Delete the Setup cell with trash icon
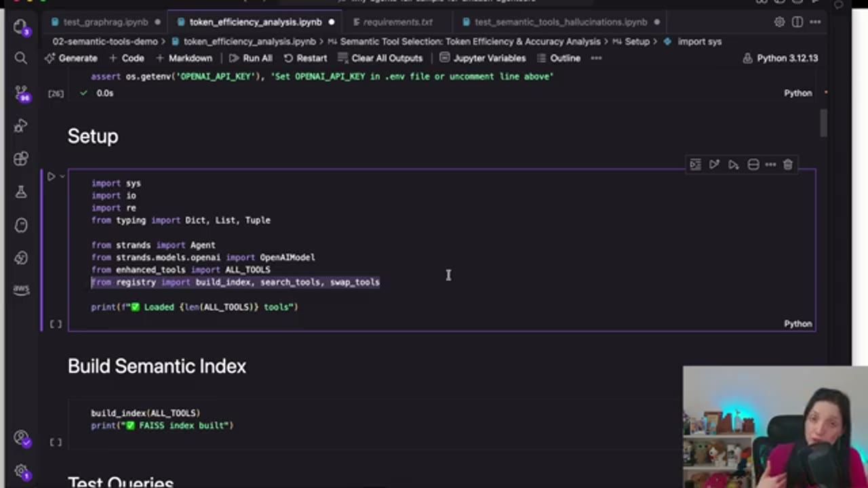The width and height of the screenshot is (868, 488). (788, 164)
